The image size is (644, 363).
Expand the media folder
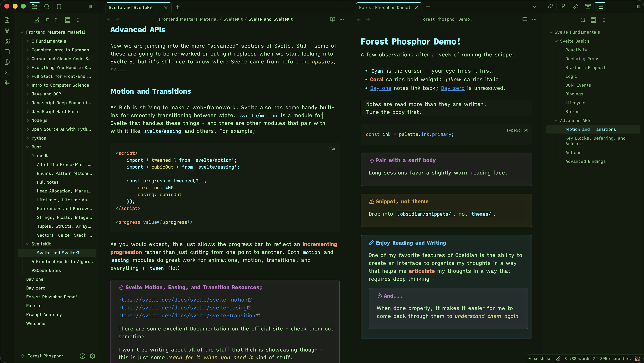[x=33, y=156]
